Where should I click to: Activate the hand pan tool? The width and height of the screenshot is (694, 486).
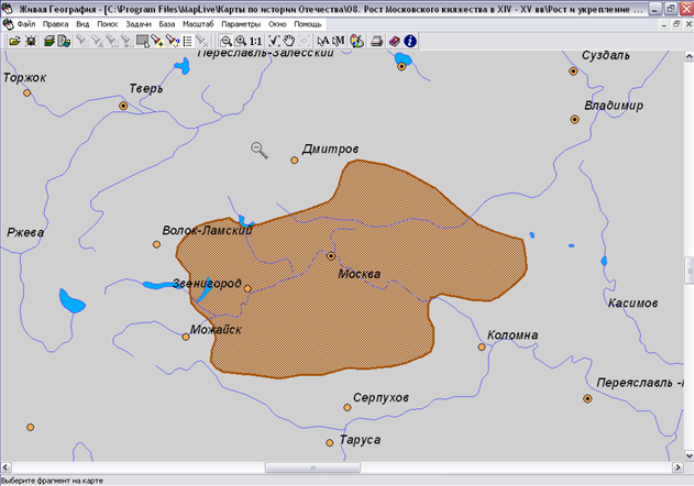(x=289, y=41)
